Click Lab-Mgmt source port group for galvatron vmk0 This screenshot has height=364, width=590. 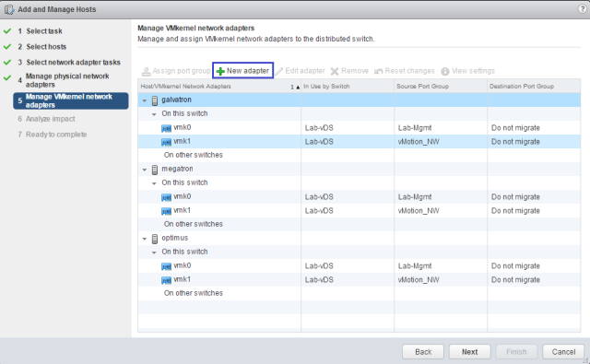(415, 128)
